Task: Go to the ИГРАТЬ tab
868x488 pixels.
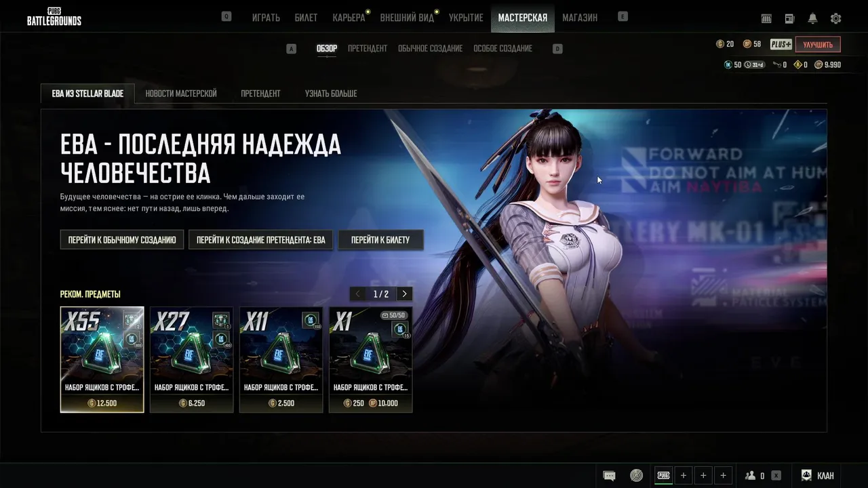Action: (x=266, y=18)
